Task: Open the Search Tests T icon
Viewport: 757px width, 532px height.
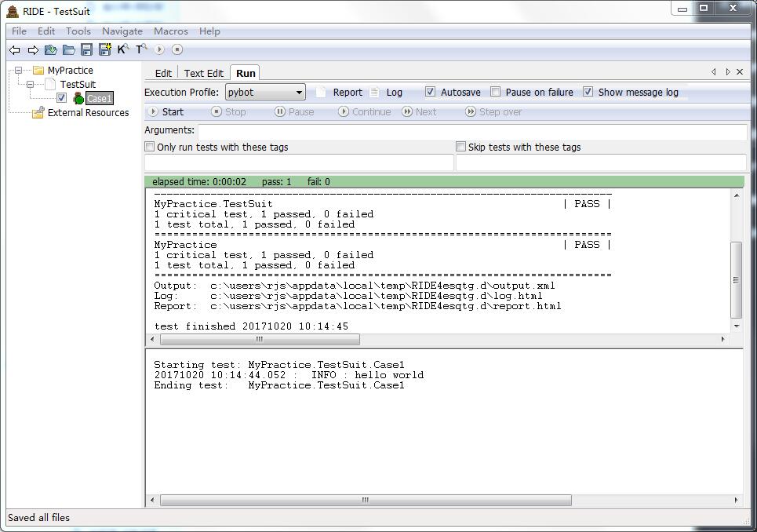Action: click(141, 49)
